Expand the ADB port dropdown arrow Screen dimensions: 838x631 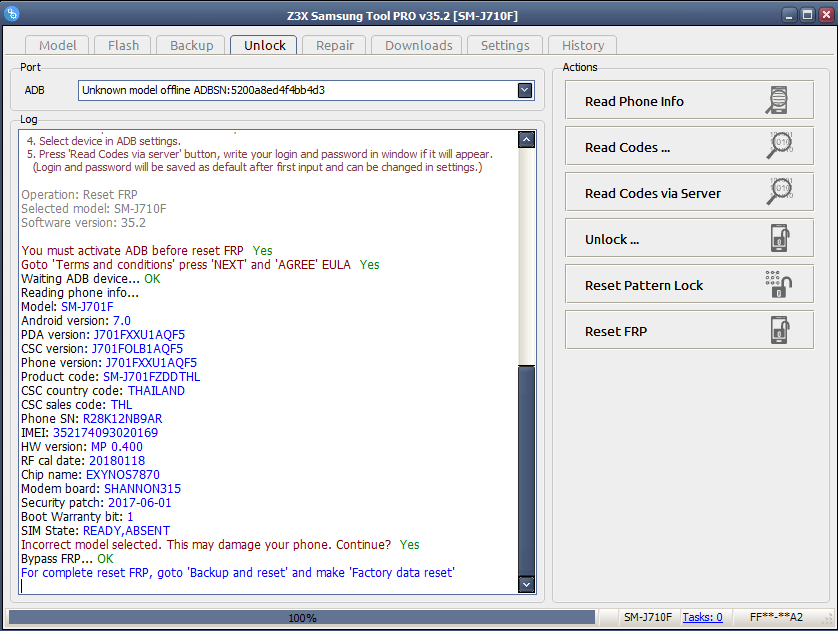tap(525, 90)
